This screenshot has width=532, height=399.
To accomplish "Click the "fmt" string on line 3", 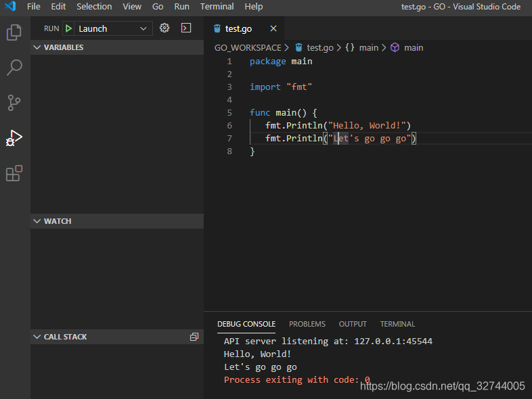I will click(x=299, y=87).
